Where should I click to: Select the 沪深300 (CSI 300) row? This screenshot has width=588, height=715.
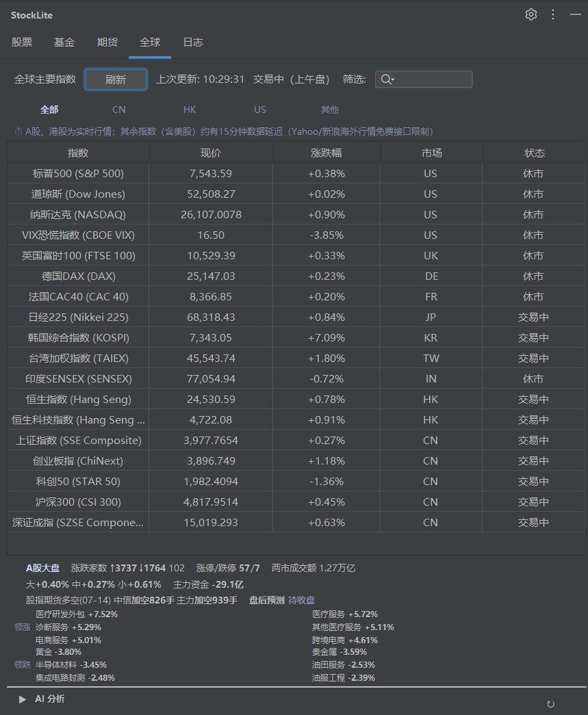pyautogui.click(x=296, y=502)
